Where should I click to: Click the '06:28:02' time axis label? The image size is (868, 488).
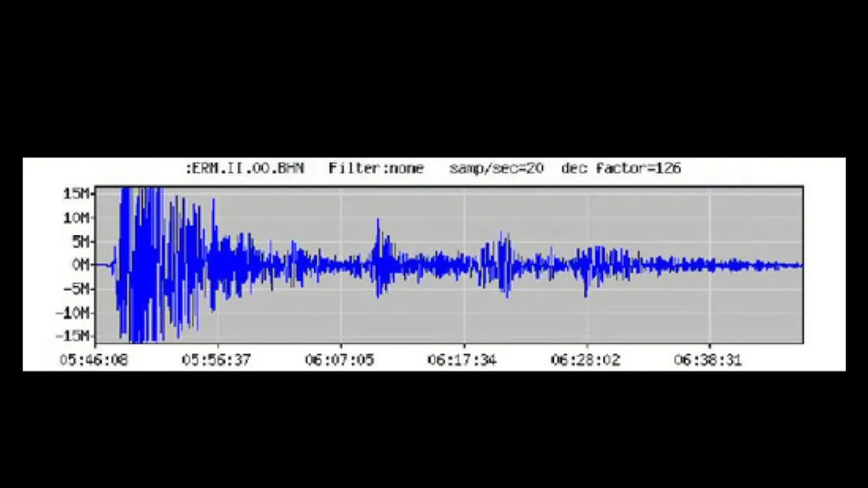[585, 360]
